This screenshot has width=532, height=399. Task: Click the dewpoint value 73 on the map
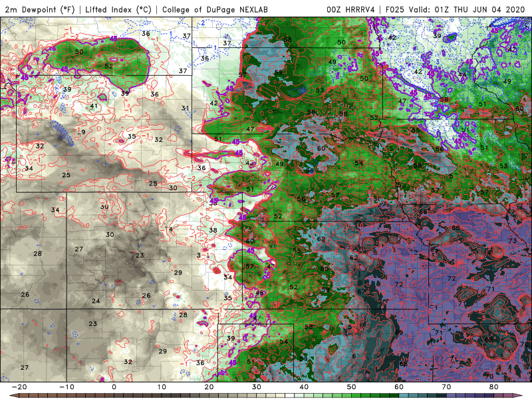pyautogui.click(x=512, y=241)
